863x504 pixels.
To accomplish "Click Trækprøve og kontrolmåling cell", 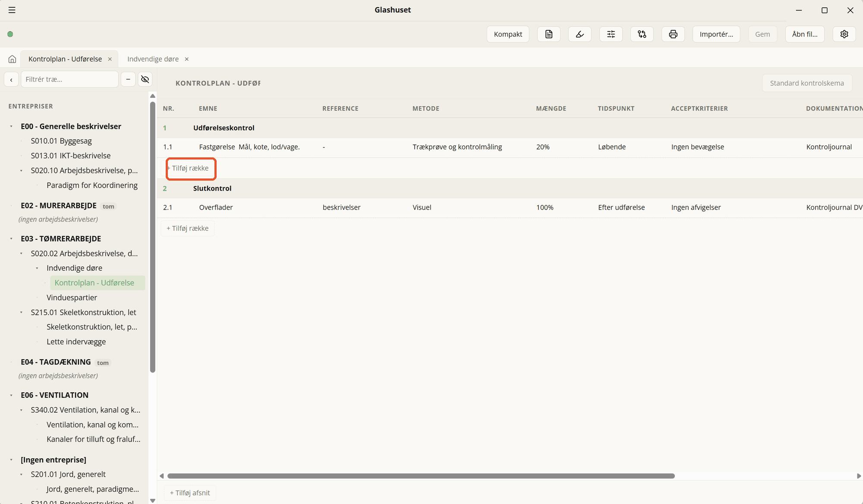I will 457,147.
